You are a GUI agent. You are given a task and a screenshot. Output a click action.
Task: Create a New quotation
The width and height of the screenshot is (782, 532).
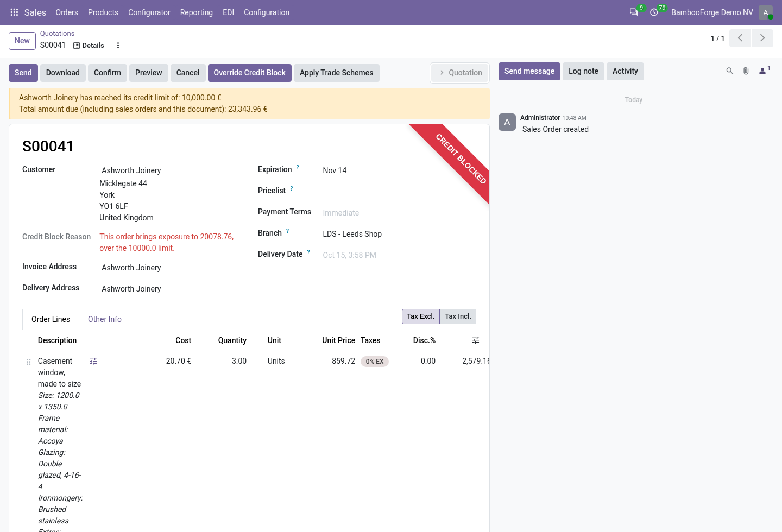(x=22, y=41)
